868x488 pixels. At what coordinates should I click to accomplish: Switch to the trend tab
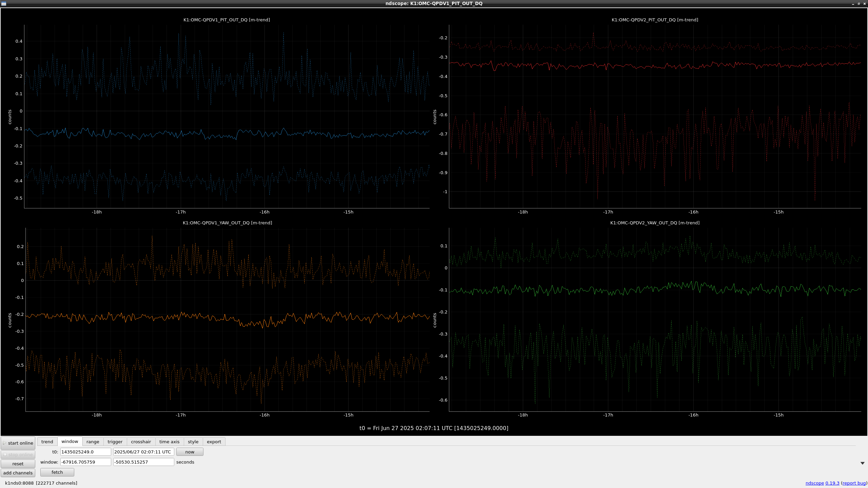47,442
